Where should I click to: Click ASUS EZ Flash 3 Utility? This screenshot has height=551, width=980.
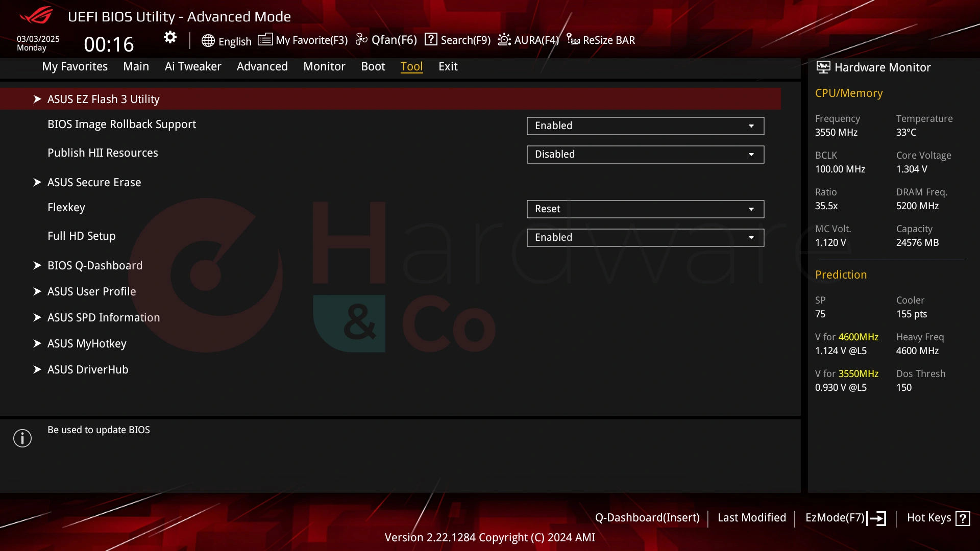(103, 99)
